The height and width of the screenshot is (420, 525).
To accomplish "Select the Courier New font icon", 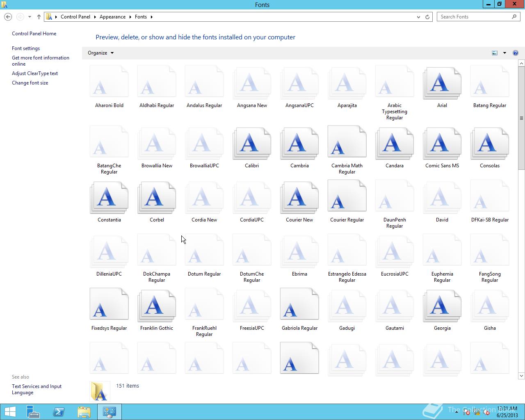I will [299, 198].
